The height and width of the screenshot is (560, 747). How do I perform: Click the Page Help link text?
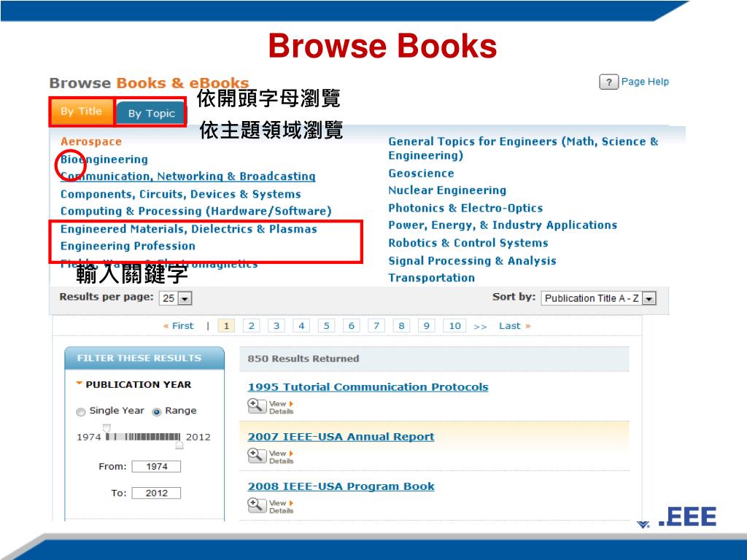(x=645, y=82)
